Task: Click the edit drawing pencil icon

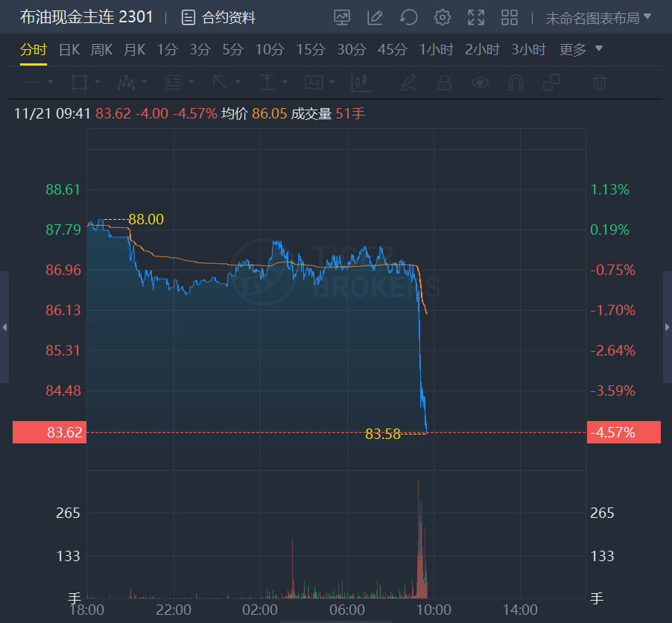Action: [x=375, y=17]
